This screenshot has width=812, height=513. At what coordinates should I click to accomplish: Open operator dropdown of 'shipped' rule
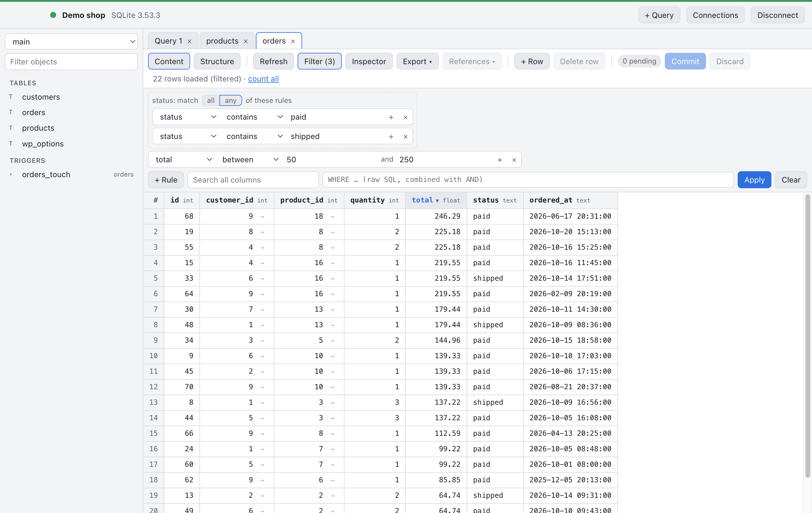coord(255,136)
